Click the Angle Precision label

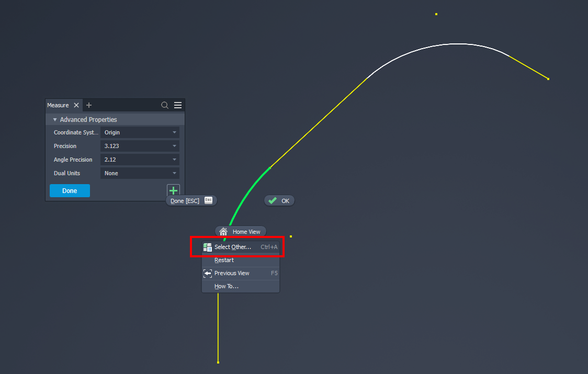pyautogui.click(x=73, y=160)
